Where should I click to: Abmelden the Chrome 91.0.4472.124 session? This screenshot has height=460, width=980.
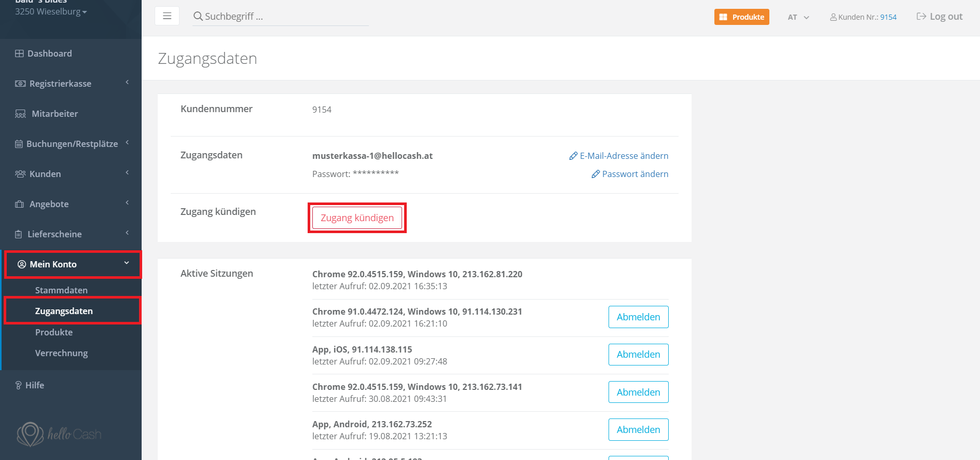point(638,317)
